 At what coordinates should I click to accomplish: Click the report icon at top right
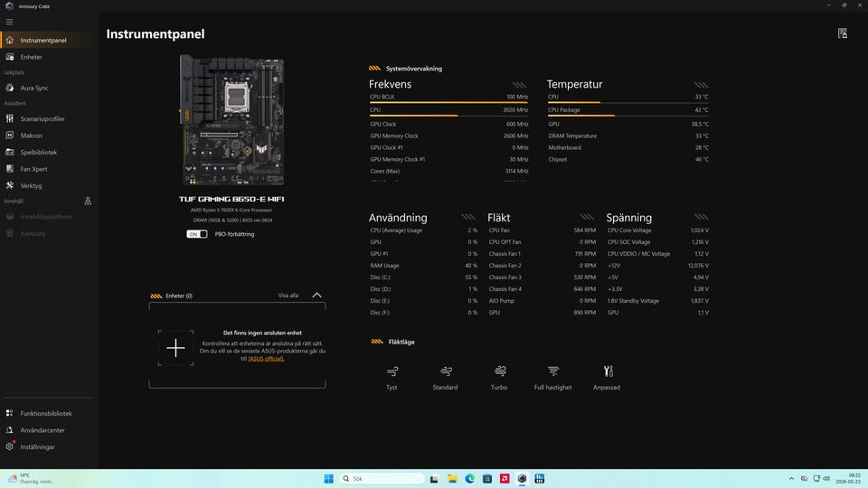click(842, 33)
